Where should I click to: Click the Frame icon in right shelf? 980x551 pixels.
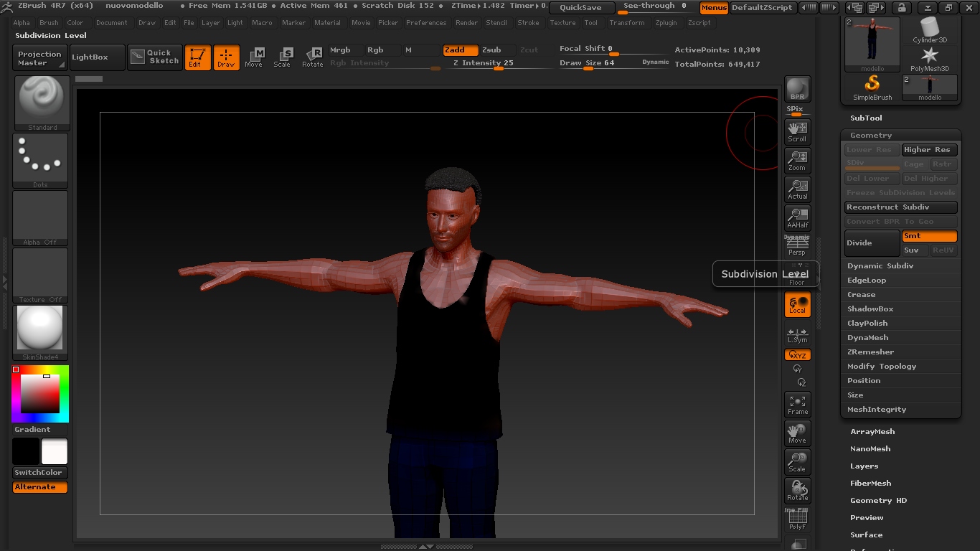pyautogui.click(x=797, y=405)
